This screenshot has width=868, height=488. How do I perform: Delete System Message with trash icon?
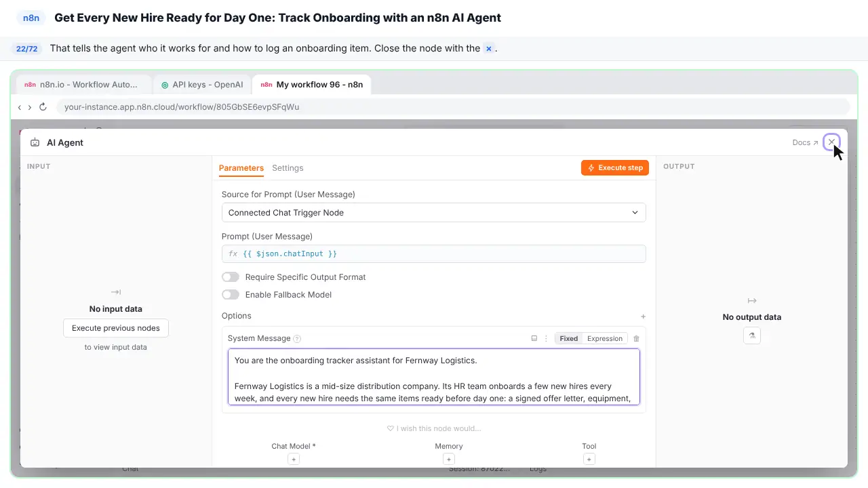pos(636,338)
